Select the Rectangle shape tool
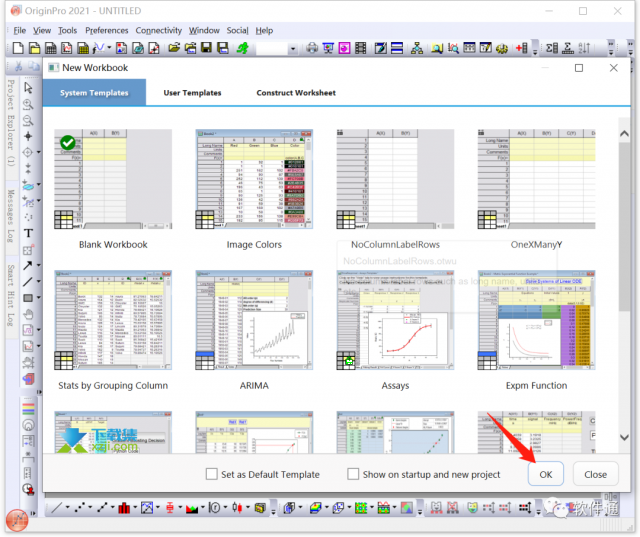640x537 pixels. pyautogui.click(x=28, y=298)
